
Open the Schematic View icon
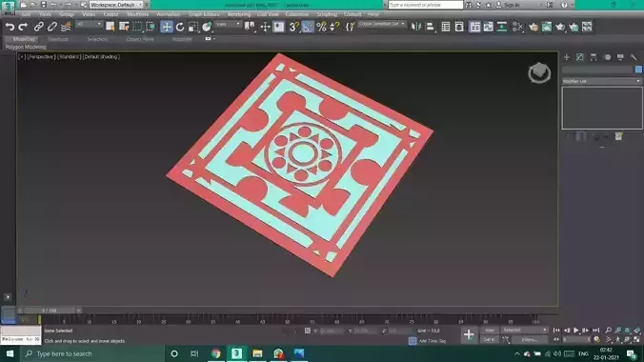(502, 27)
